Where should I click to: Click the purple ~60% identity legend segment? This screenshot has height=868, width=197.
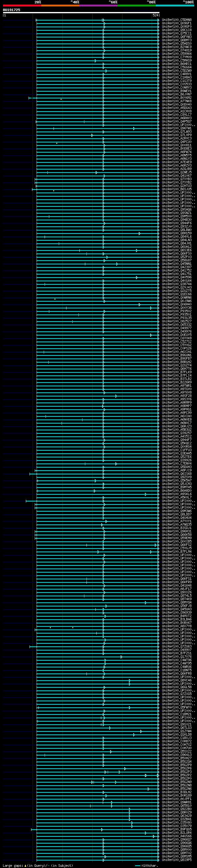point(98,6)
